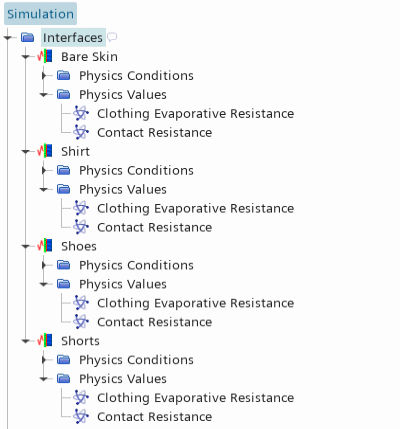Click Bare Skin Contact Resistance atom icon
Image resolution: width=400 pixels, height=429 pixels.
[x=81, y=132]
